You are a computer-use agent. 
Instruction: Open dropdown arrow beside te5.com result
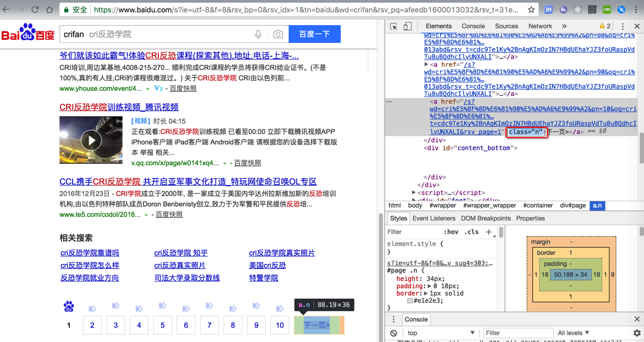click(x=146, y=215)
